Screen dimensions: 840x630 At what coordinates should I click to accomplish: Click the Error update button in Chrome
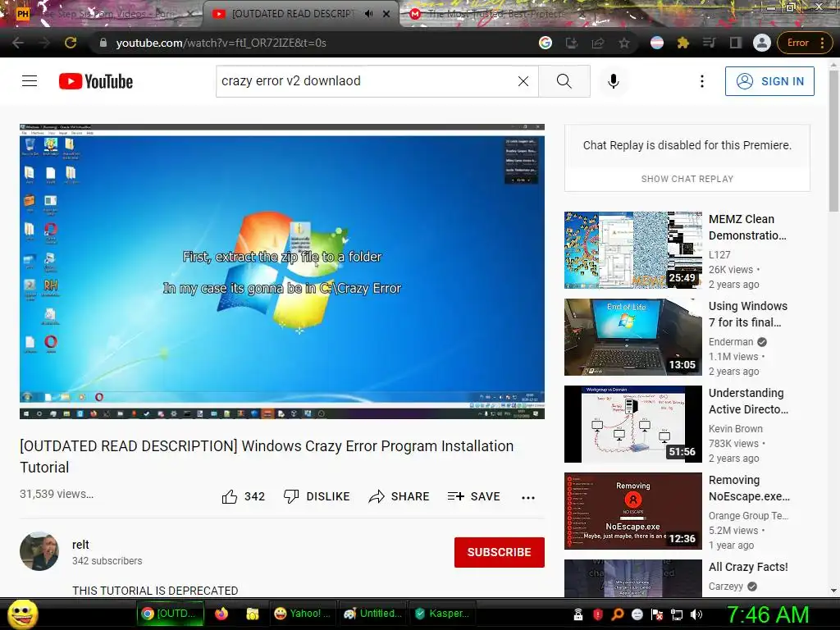tap(804, 43)
